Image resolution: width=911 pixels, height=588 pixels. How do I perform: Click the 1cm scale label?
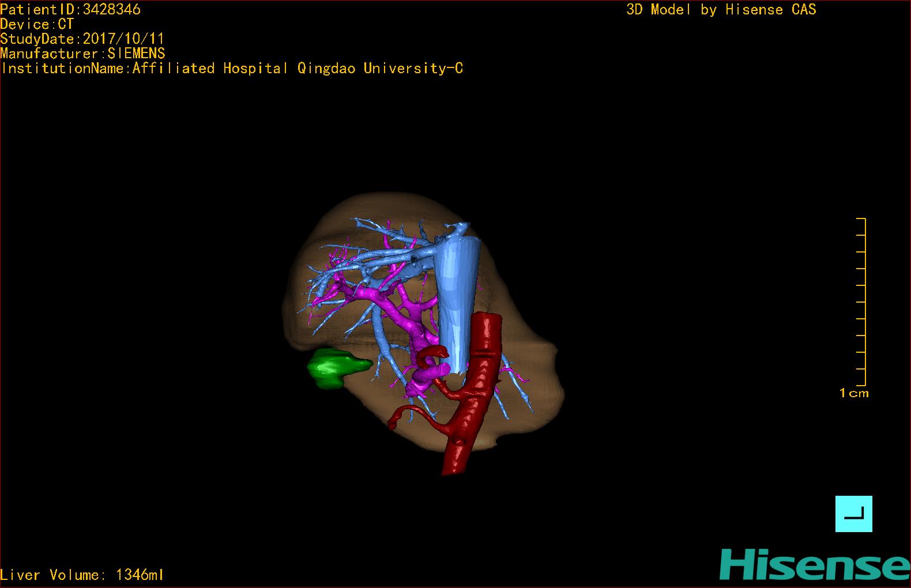[854, 393]
